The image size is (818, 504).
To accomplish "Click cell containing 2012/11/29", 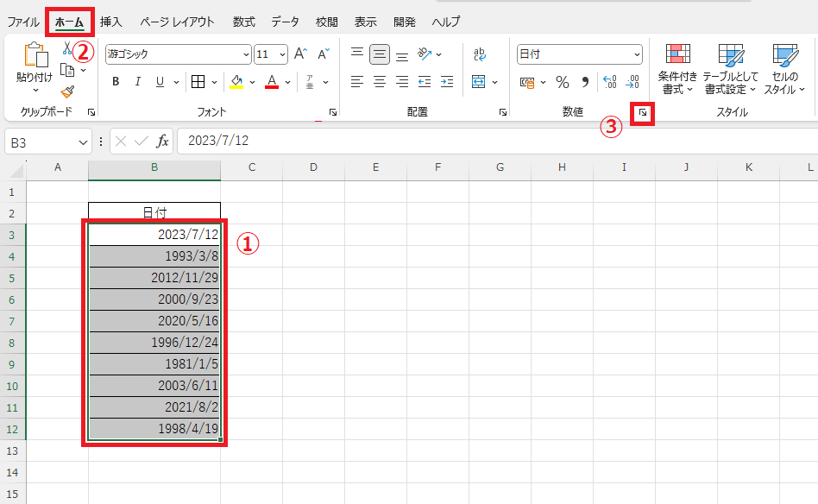I will click(x=154, y=278).
